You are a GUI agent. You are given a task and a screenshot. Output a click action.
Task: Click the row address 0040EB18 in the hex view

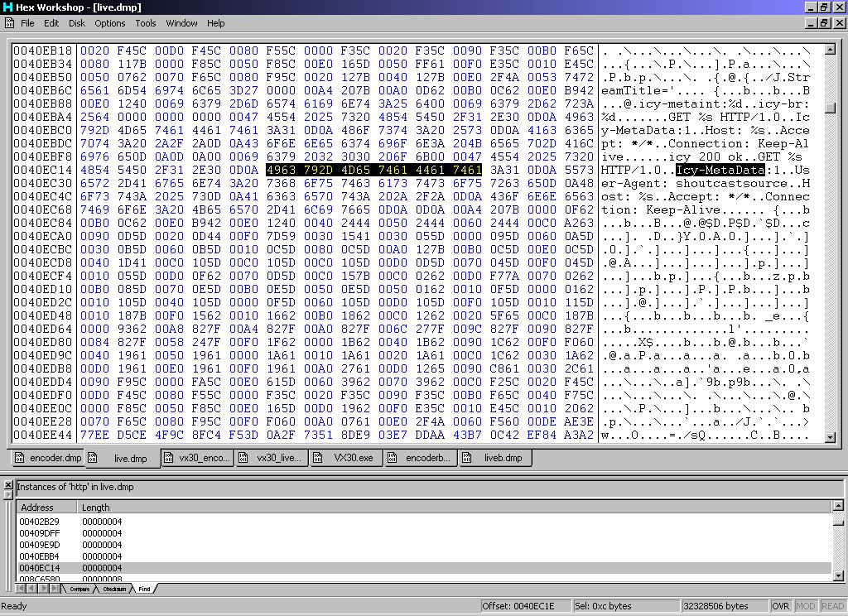pyautogui.click(x=43, y=51)
